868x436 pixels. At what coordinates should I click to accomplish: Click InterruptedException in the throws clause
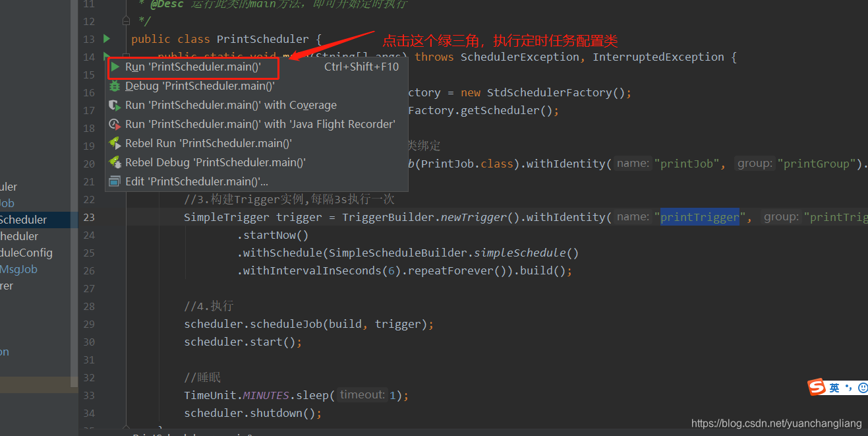click(x=658, y=57)
